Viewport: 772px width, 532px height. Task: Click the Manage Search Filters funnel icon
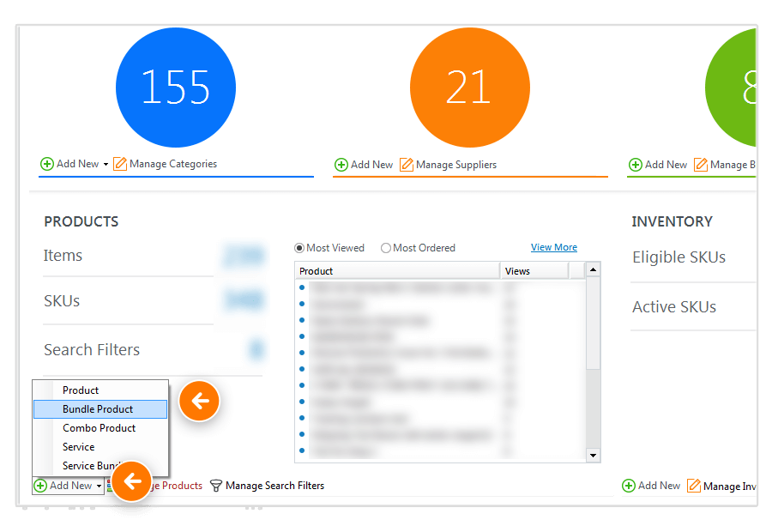(x=216, y=487)
